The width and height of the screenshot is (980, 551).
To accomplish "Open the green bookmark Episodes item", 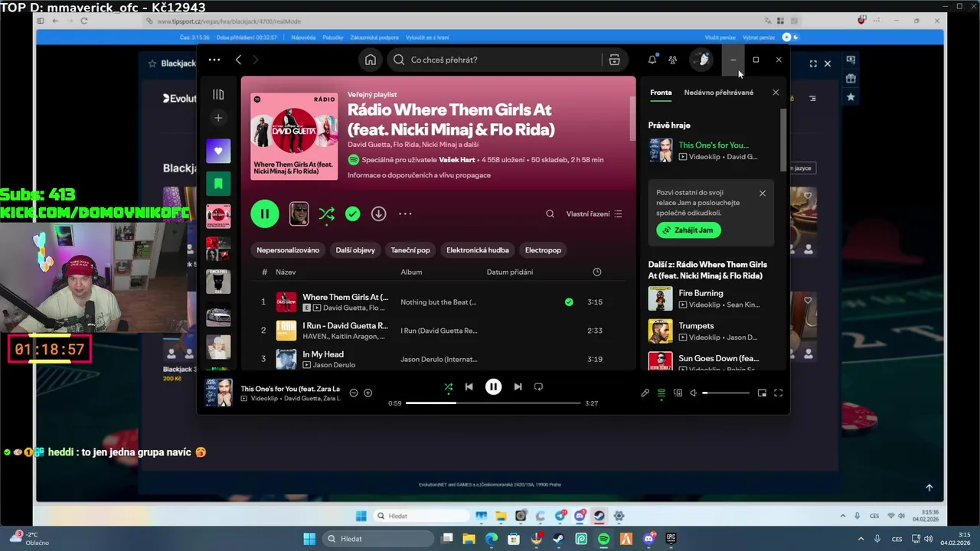I will coord(218,184).
